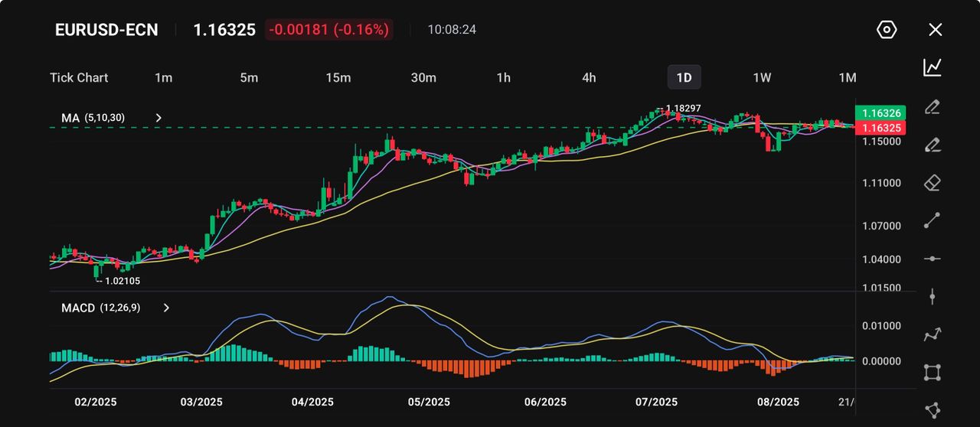Select the triangle polygon drawing tool

(x=932, y=410)
